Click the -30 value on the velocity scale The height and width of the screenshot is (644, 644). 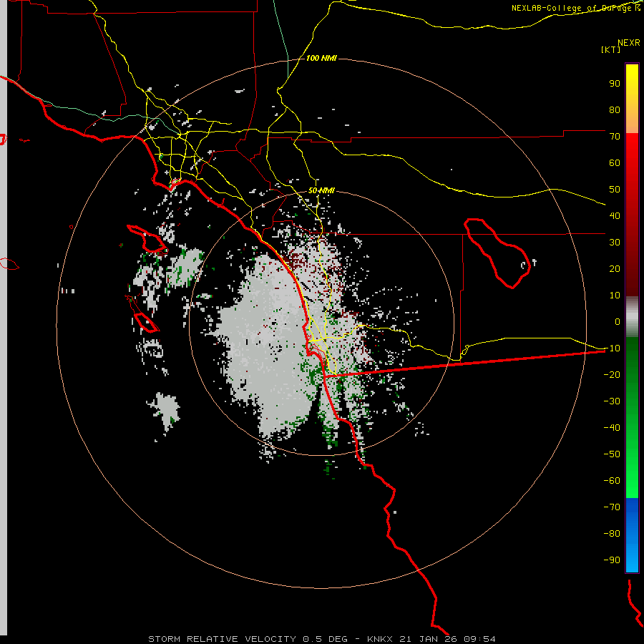pos(612,401)
